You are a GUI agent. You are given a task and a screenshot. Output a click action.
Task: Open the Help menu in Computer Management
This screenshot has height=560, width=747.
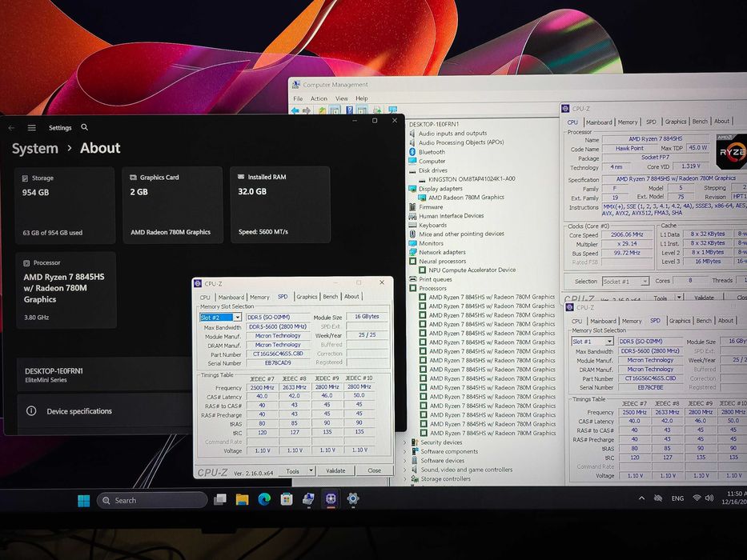pyautogui.click(x=362, y=98)
